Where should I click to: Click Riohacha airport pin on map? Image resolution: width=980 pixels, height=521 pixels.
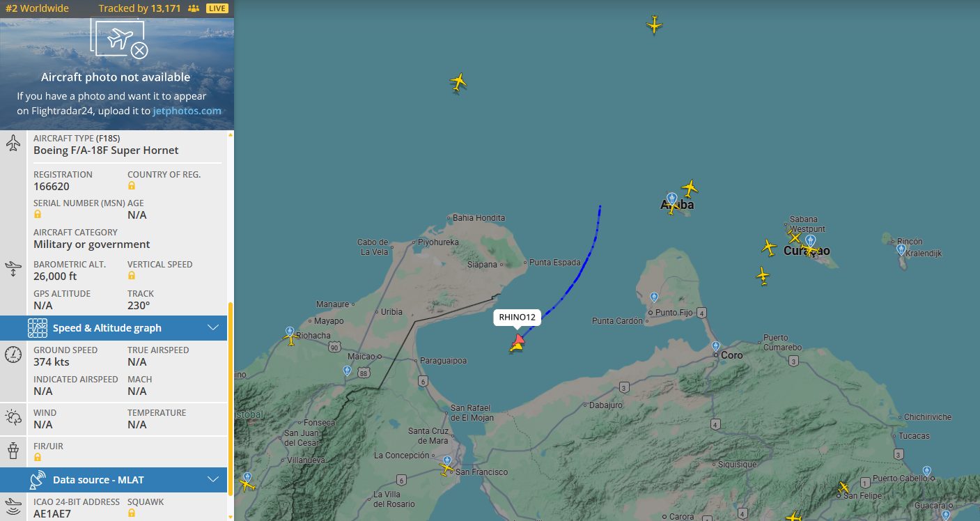pos(290,332)
